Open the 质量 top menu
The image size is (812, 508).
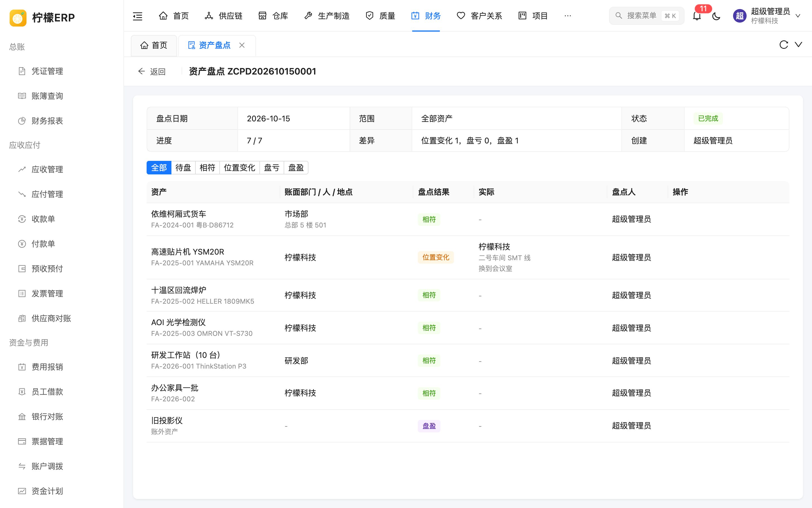point(381,16)
